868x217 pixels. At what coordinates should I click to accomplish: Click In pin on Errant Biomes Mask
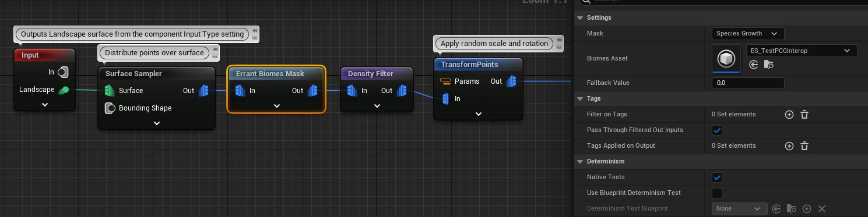coord(240,91)
